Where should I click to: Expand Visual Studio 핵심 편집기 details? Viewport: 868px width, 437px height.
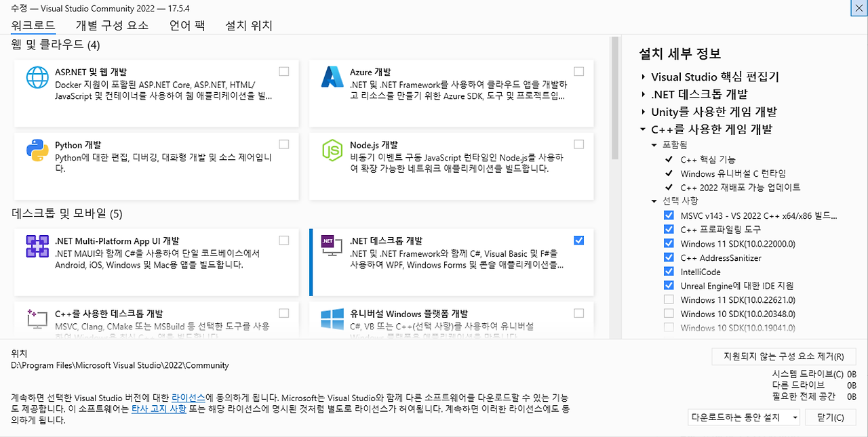(x=643, y=77)
